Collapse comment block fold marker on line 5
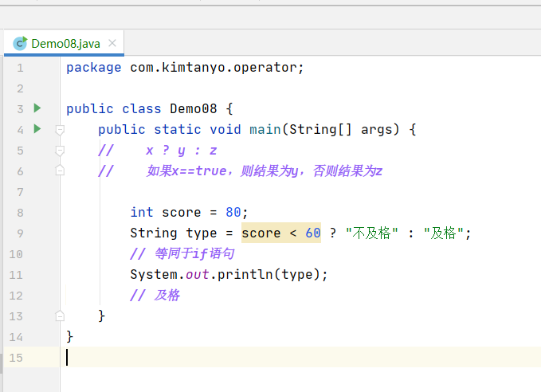 tap(60, 151)
